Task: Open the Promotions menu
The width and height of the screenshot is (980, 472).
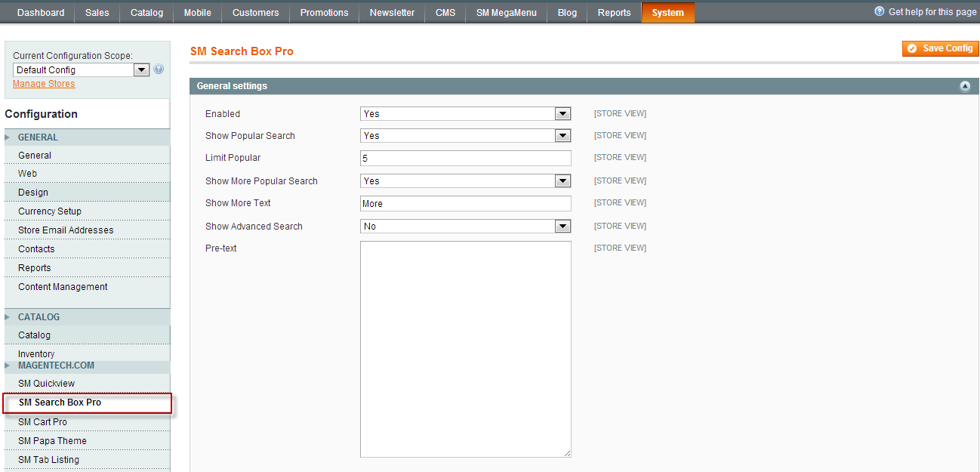Action: coord(324,12)
